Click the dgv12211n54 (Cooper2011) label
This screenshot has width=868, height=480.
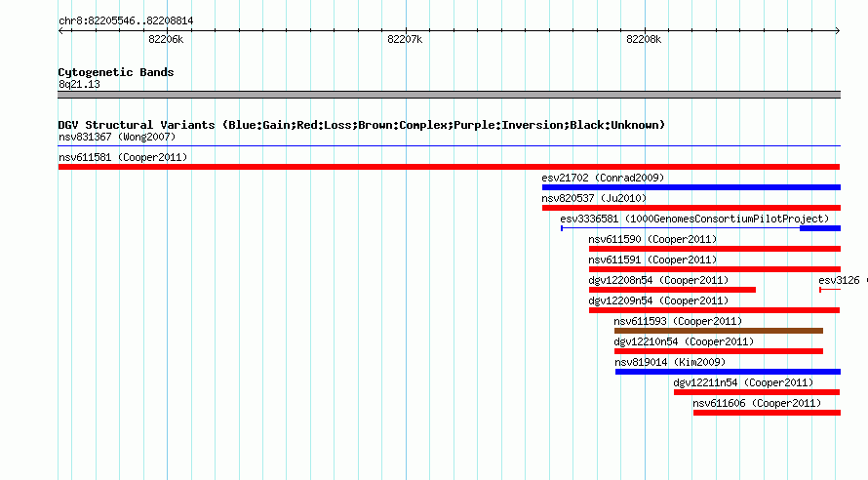[743, 382]
